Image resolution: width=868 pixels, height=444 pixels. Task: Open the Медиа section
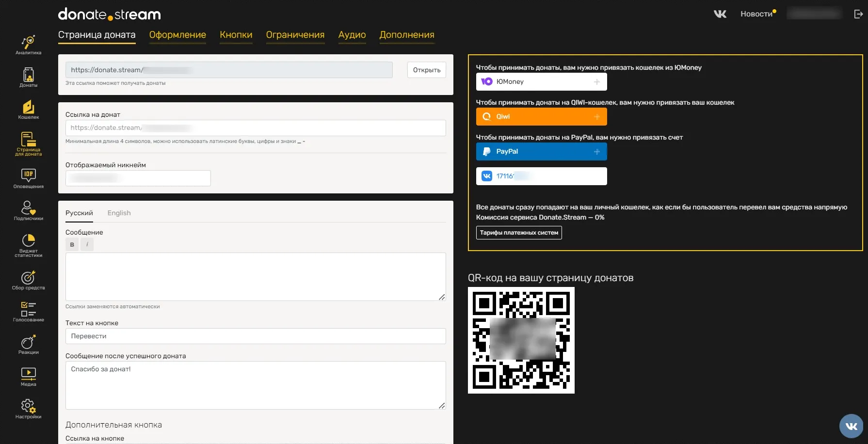(x=28, y=377)
